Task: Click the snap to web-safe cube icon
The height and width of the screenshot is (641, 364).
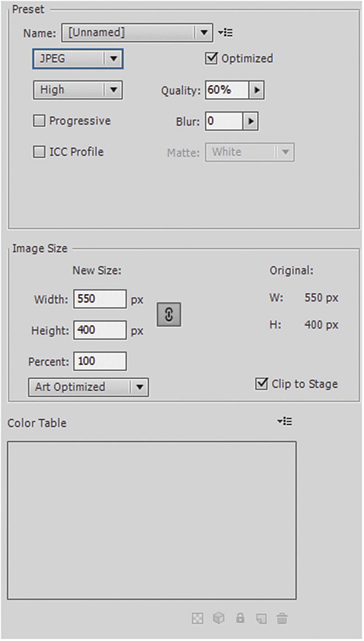Action: tap(219, 618)
